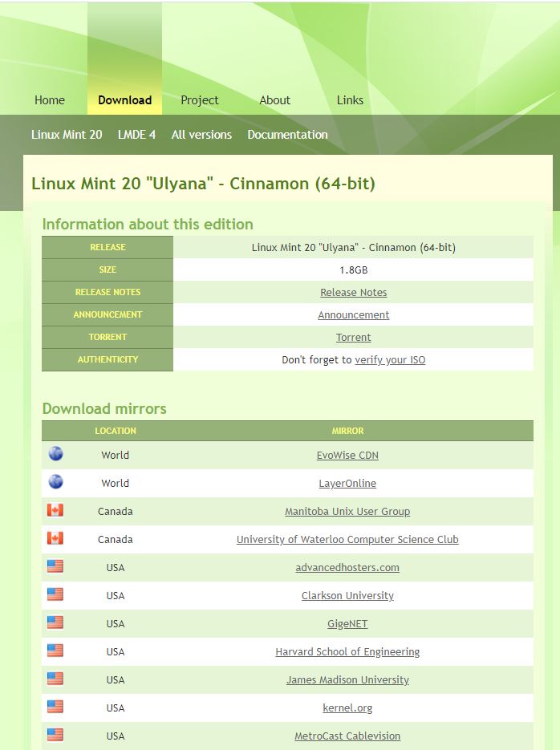Click the Canada flag beside Manitoba Unix User Group
The image size is (560, 750).
point(55,510)
